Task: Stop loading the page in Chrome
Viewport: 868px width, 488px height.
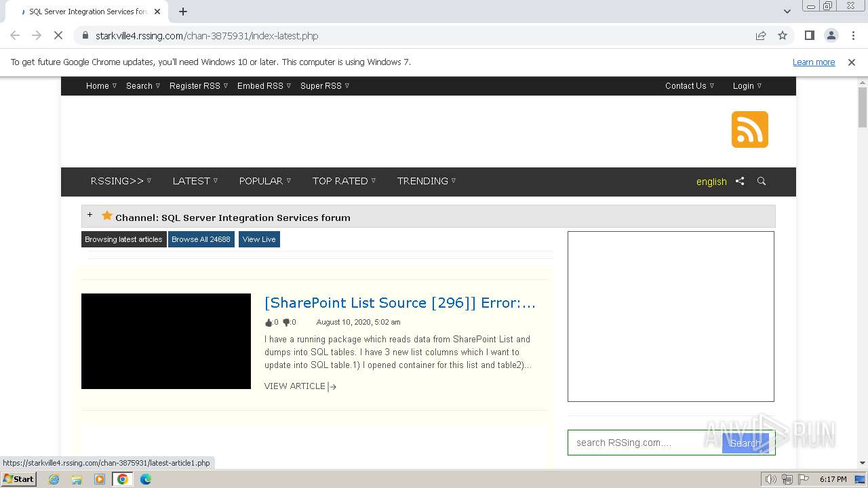Action: (58, 35)
